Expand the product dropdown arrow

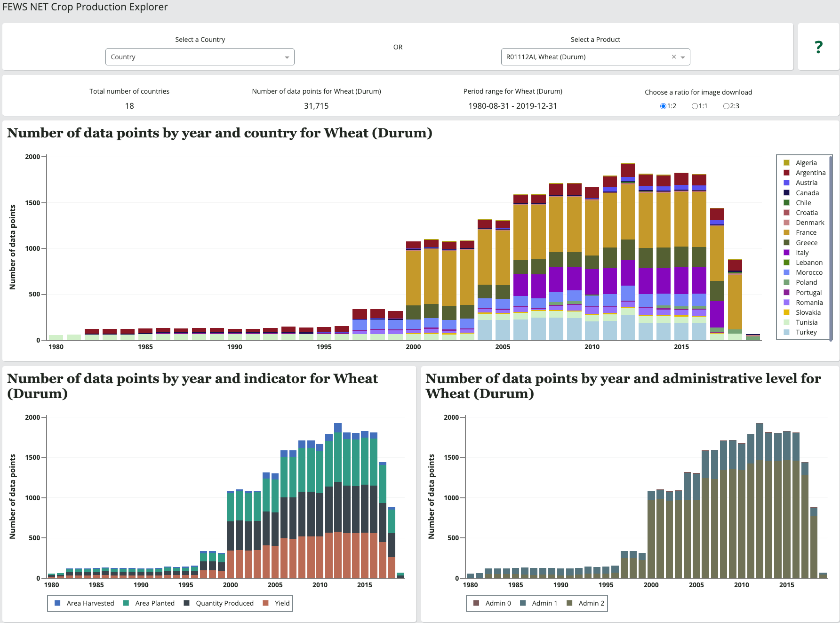point(683,57)
